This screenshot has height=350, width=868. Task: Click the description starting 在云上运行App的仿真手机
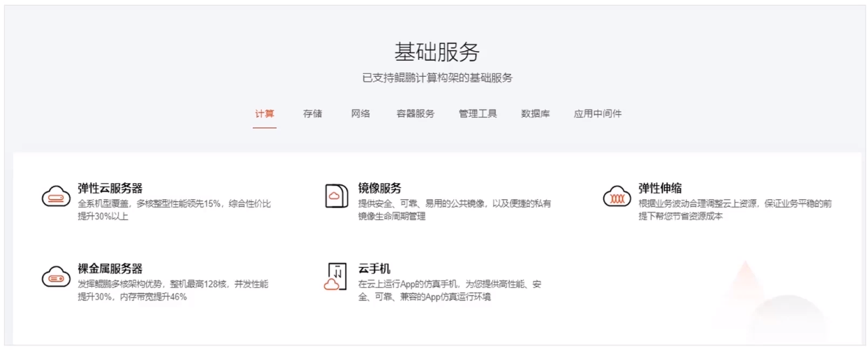[450, 290]
